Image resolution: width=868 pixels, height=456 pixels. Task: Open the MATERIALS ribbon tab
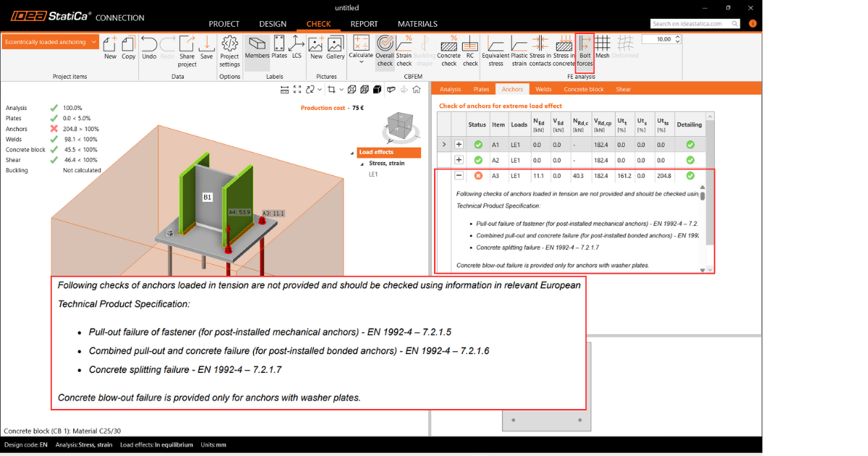point(417,24)
